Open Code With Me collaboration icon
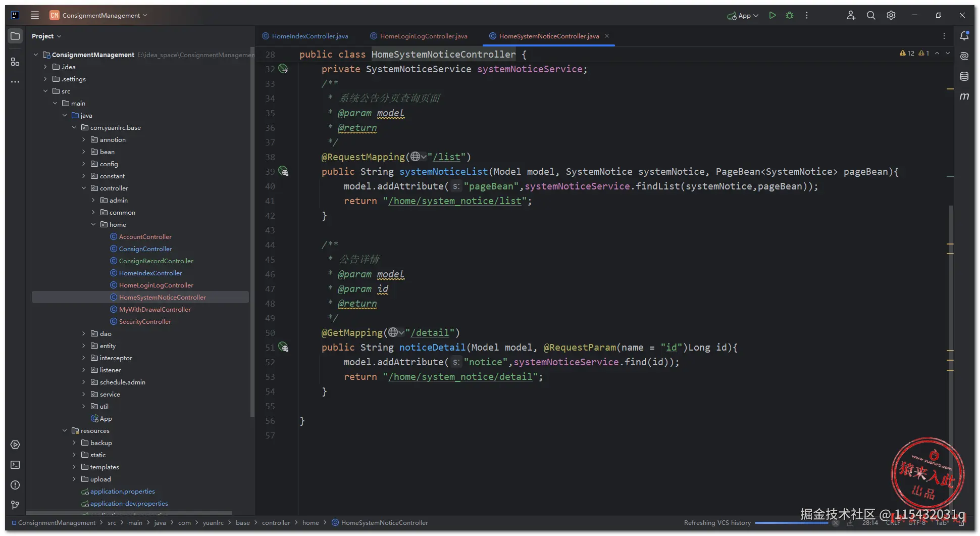The width and height of the screenshot is (980, 536). [x=851, y=15]
